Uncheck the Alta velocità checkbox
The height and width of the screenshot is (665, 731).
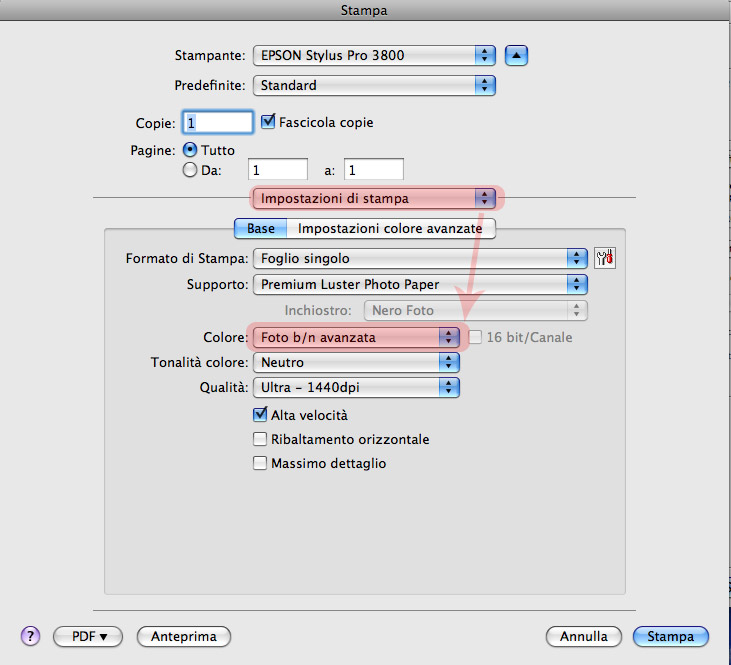260,415
